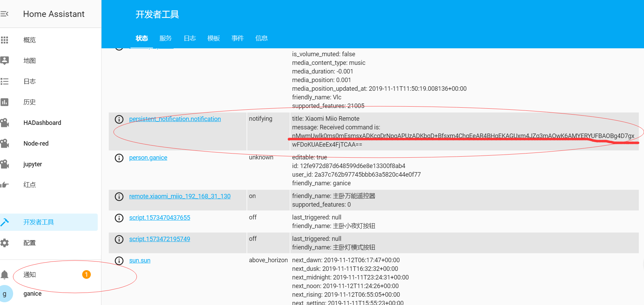
Task: Select 开发者工具 in sidebar
Action: coord(49,222)
